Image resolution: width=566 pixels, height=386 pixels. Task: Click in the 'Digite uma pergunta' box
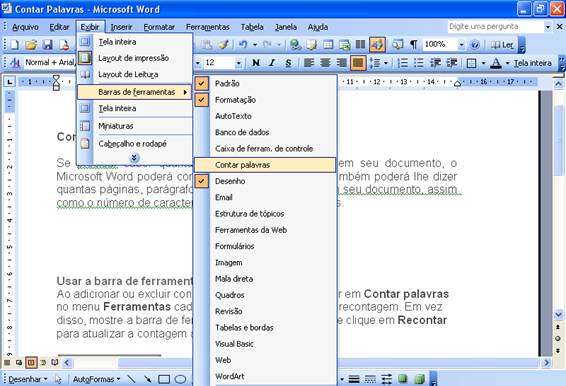click(496, 26)
